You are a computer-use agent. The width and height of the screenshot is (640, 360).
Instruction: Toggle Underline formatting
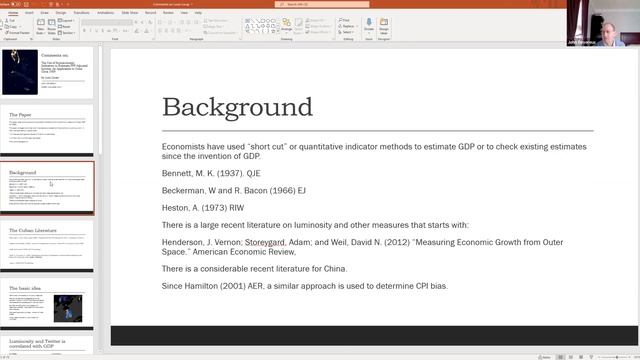click(x=97, y=31)
